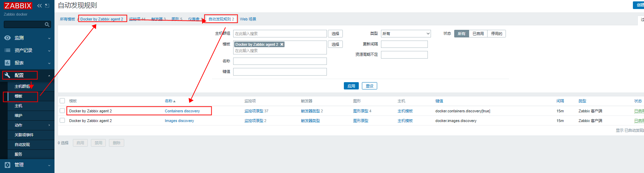Image resolution: width=644 pixels, height=173 pixels.
Task: Open 监控项原型 37 link
Action: tap(256, 111)
